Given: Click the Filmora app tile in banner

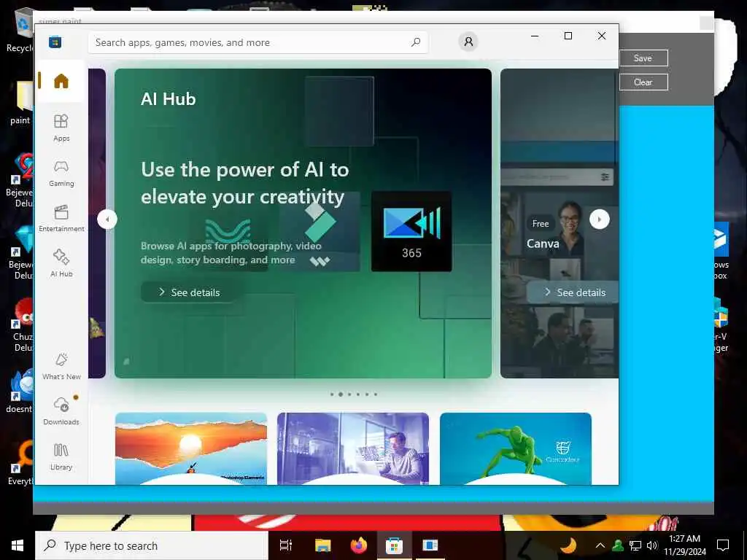Looking at the screenshot, I should (x=320, y=231).
